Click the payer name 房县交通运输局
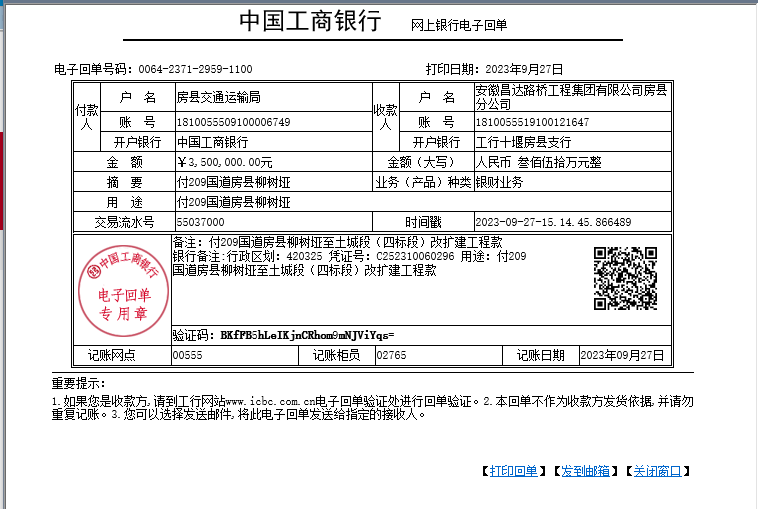Screen dimensions: 758x509 tap(218, 98)
